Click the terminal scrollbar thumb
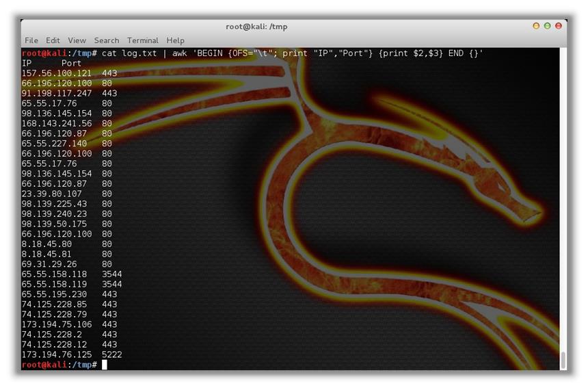 (563, 360)
